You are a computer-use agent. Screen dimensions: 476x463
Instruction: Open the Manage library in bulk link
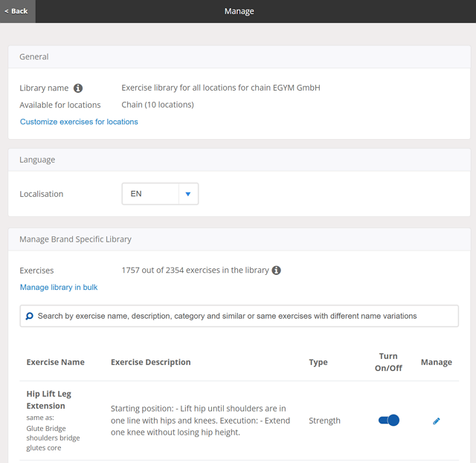click(59, 288)
